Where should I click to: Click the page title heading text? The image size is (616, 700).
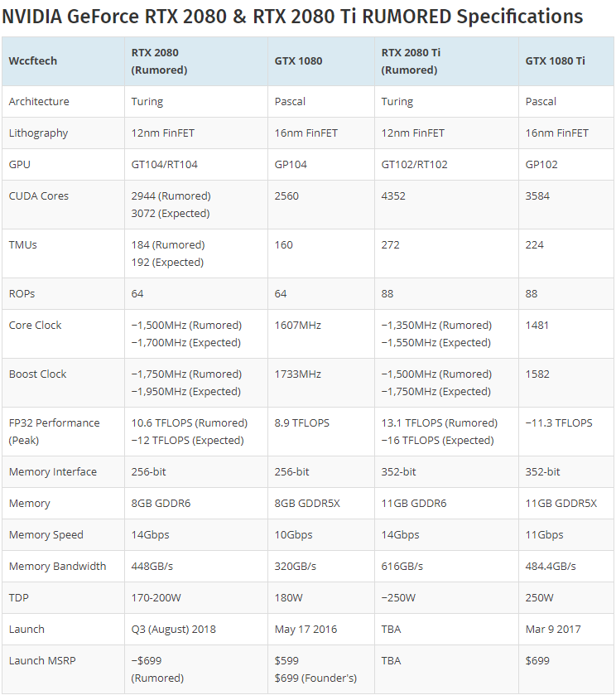coord(292,17)
